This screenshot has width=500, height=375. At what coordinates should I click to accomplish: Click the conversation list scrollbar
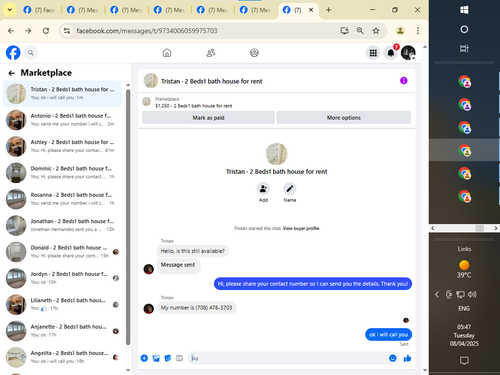tap(128, 217)
